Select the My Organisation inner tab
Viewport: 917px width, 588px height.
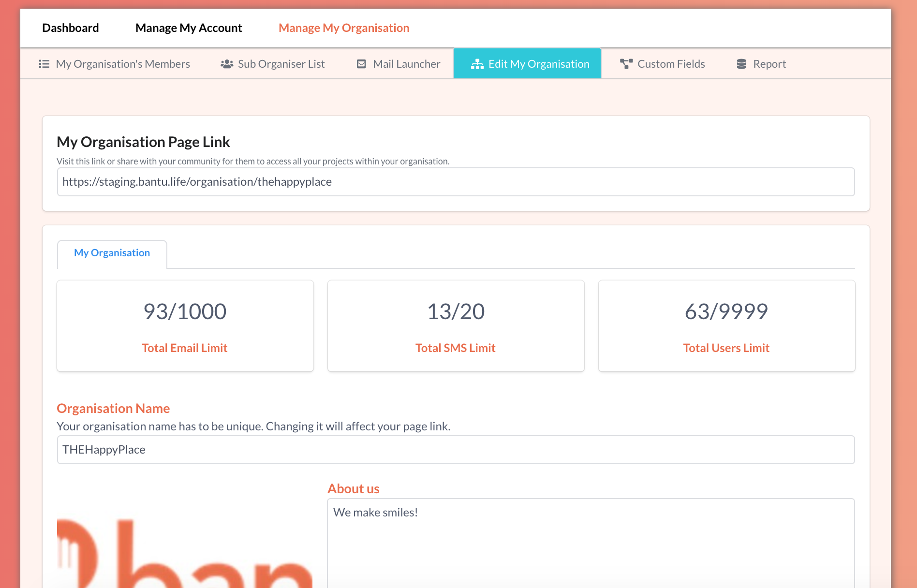pyautogui.click(x=112, y=253)
